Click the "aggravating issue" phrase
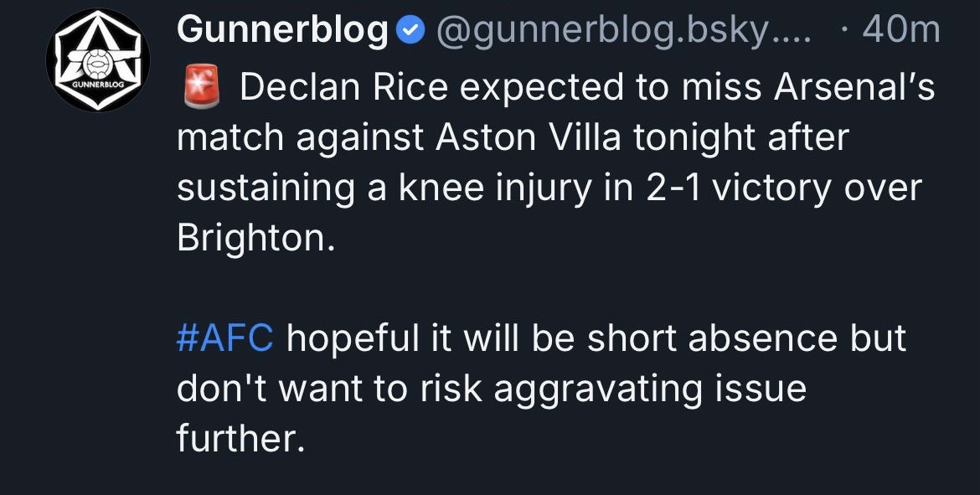This screenshot has width=980, height=495. click(650, 389)
